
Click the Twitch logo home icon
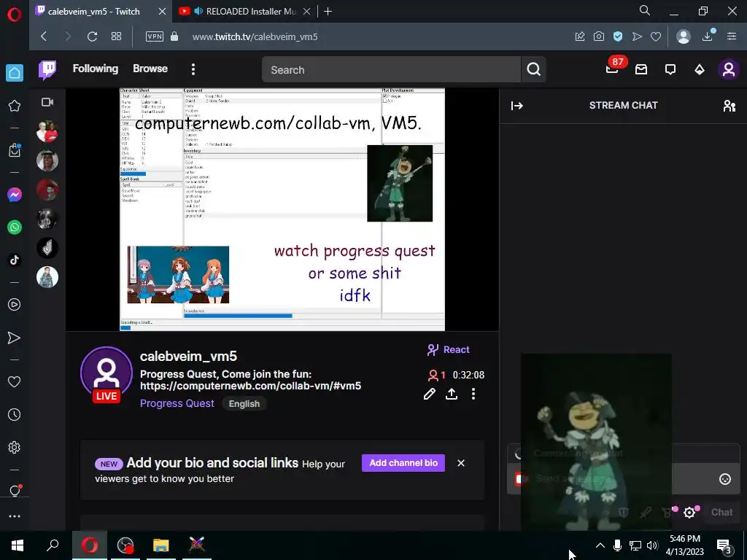click(x=47, y=69)
